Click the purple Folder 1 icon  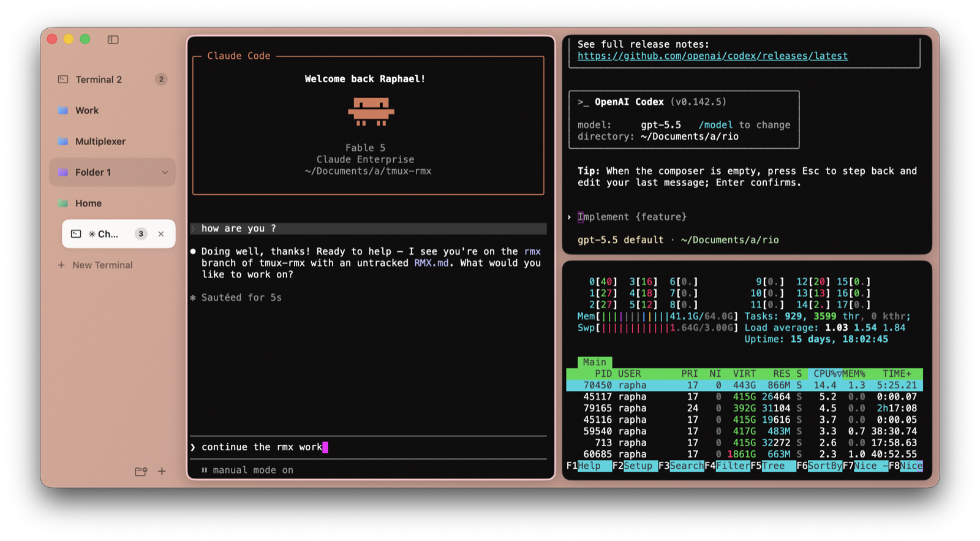63,172
